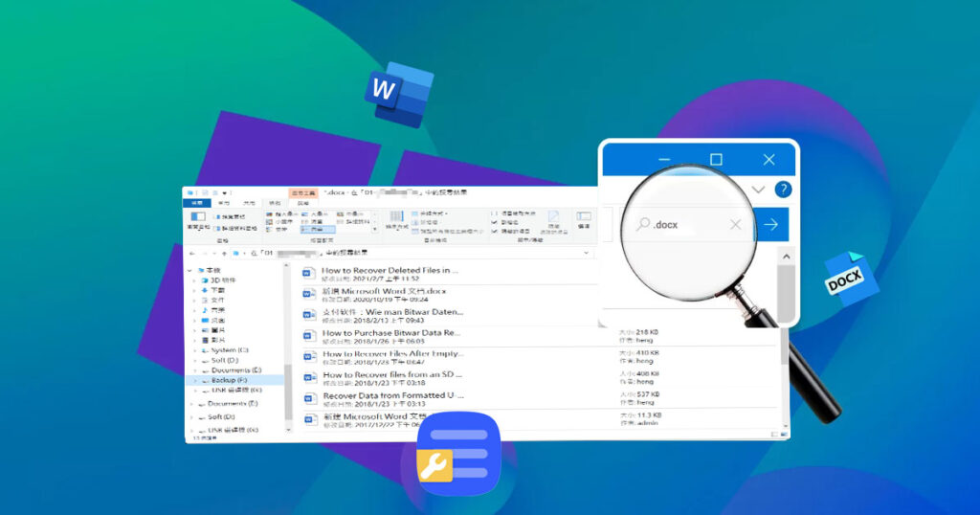
Task: Expand the Backup (F:) tree node
Action: pyautogui.click(x=194, y=380)
